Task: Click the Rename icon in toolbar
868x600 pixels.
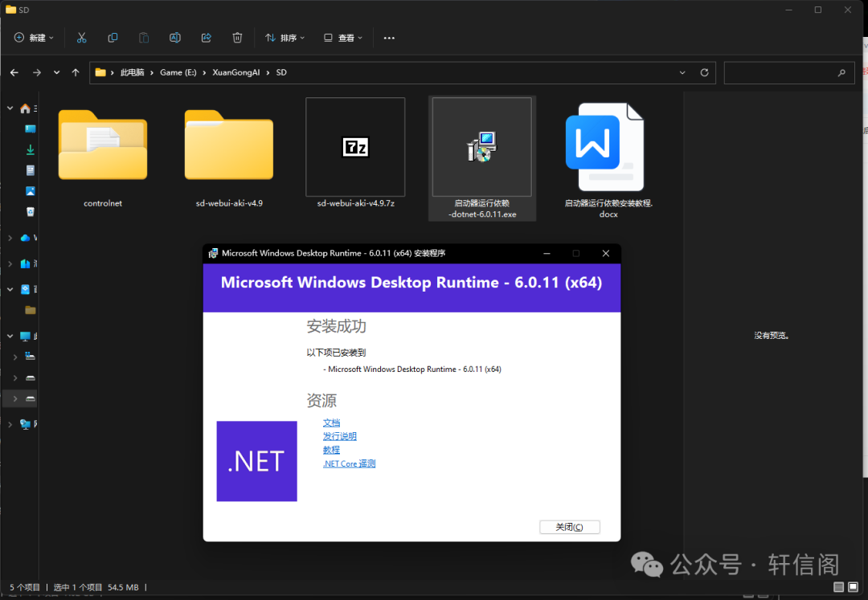Action: click(x=174, y=38)
